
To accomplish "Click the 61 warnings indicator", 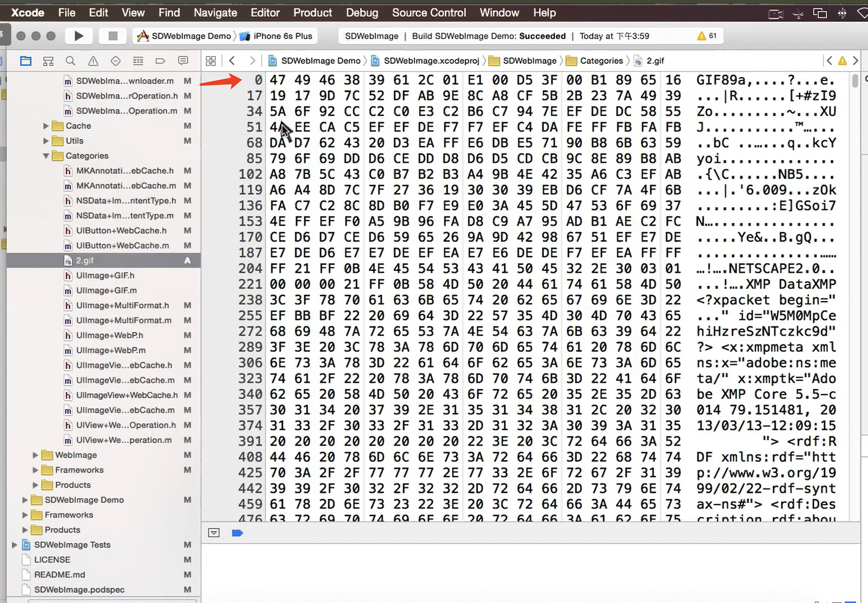I will click(x=707, y=36).
